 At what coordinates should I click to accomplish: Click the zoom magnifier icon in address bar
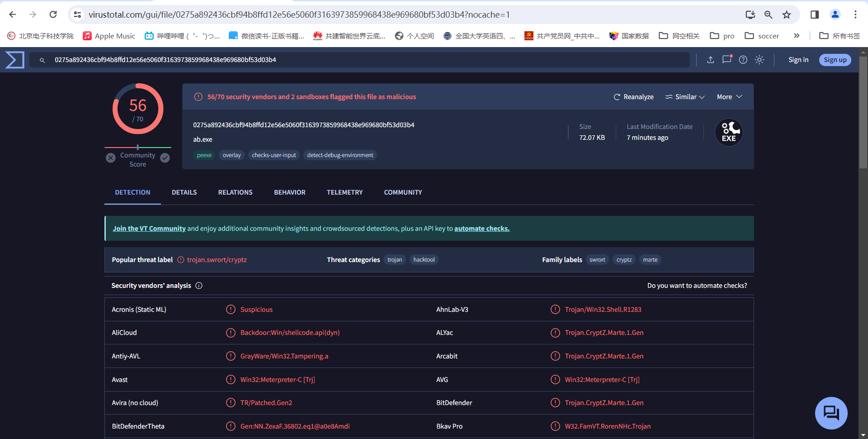(x=768, y=14)
